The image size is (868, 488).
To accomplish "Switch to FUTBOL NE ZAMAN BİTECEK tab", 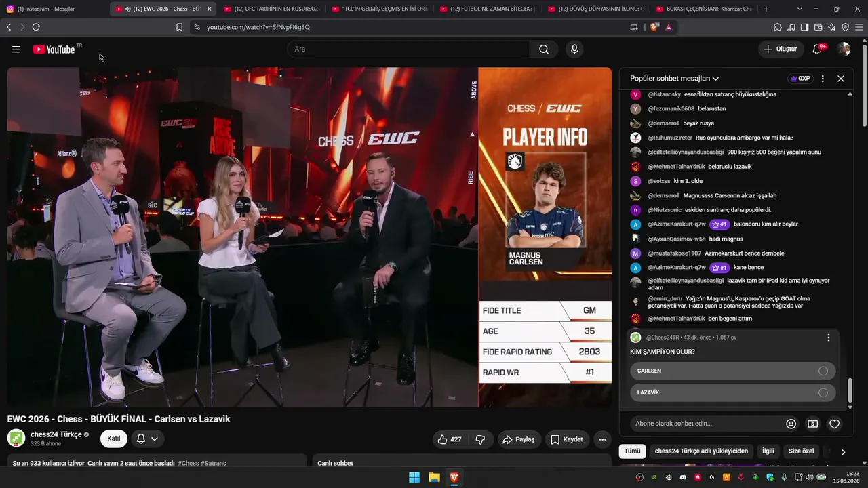I will (x=488, y=9).
